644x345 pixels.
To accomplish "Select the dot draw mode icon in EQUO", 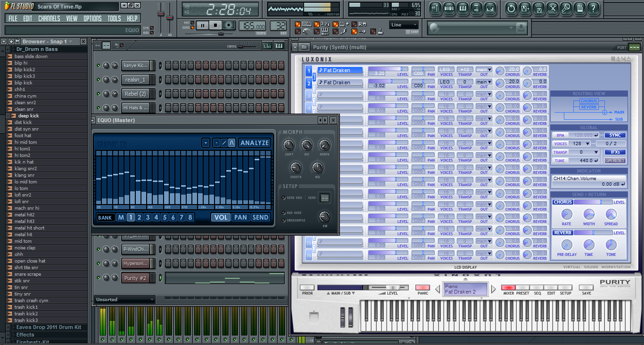I will [216, 143].
